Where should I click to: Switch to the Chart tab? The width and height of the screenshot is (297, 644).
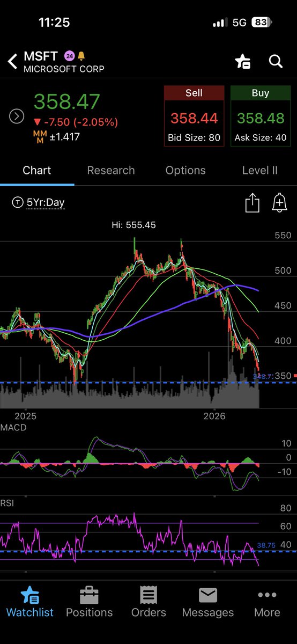37,171
